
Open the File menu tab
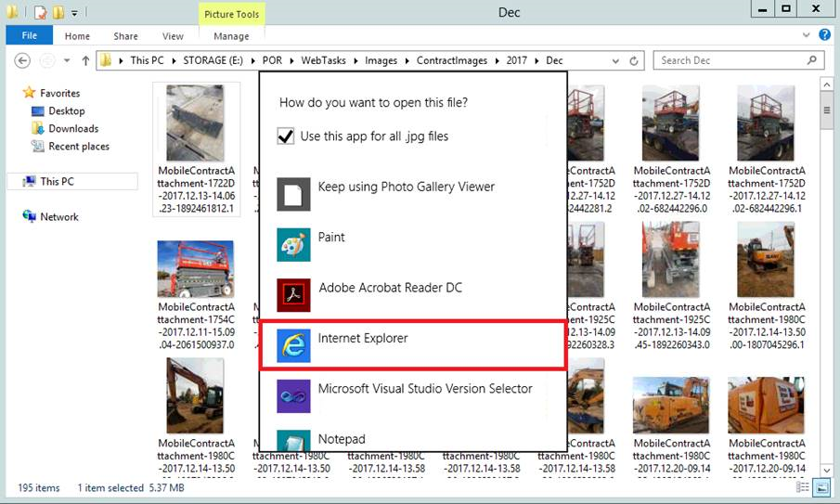tap(29, 36)
